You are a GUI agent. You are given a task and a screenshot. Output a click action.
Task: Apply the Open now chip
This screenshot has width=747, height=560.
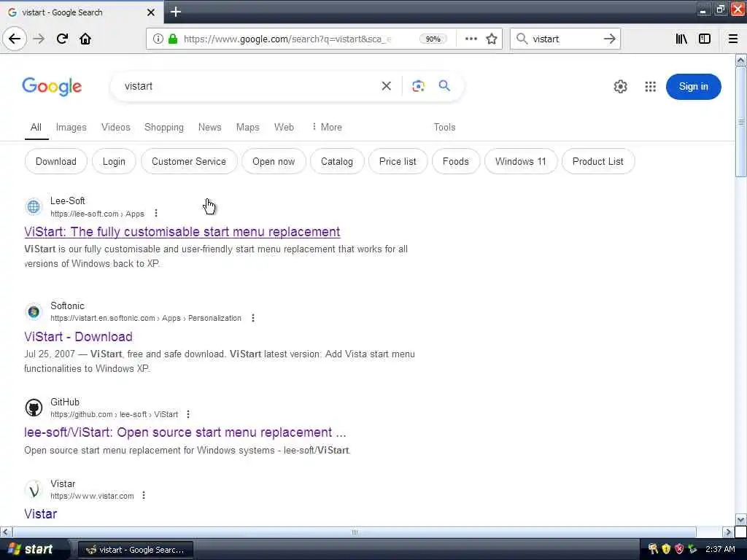[x=274, y=161]
